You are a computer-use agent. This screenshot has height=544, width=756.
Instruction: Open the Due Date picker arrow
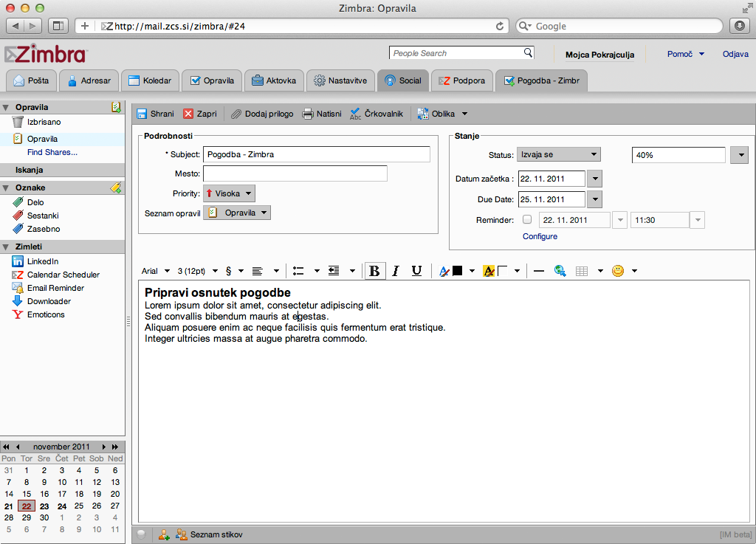[595, 199]
